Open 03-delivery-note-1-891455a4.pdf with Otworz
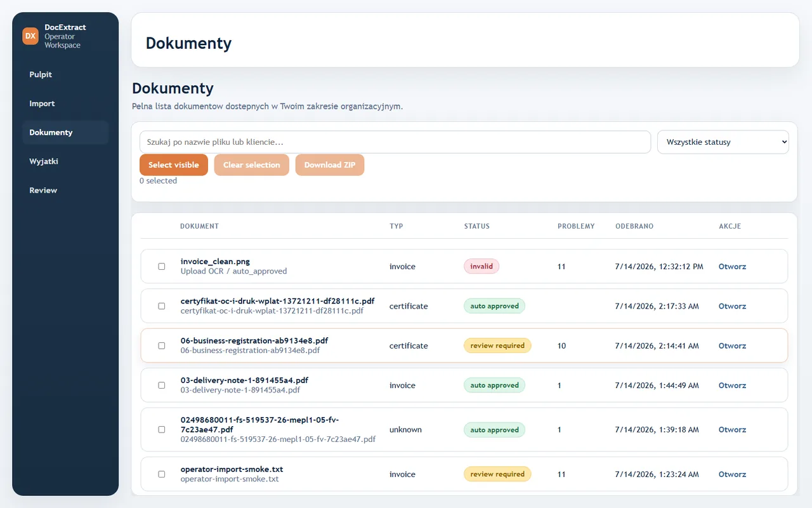 tap(732, 385)
